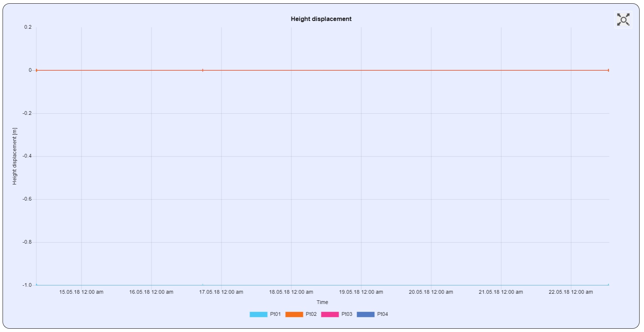644x332 pixels.
Task: Click the -0.4 y-axis value
Action: coord(27,156)
